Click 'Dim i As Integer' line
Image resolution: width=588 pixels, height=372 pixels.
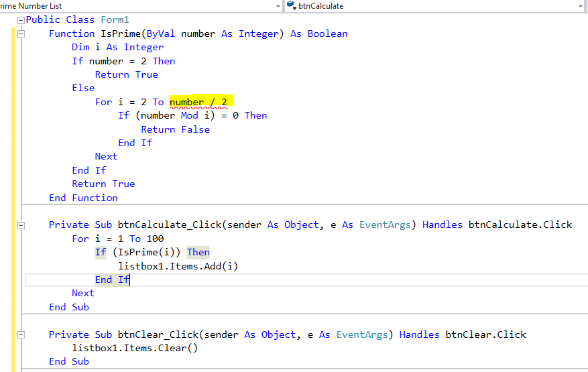pos(118,47)
